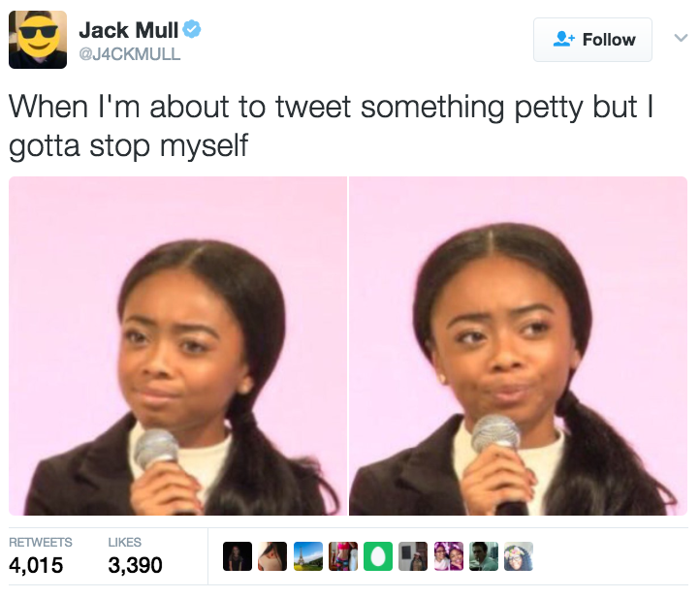The image size is (700, 598).
Task: Open the Jack Mull profile name link
Action: pyautogui.click(x=129, y=30)
